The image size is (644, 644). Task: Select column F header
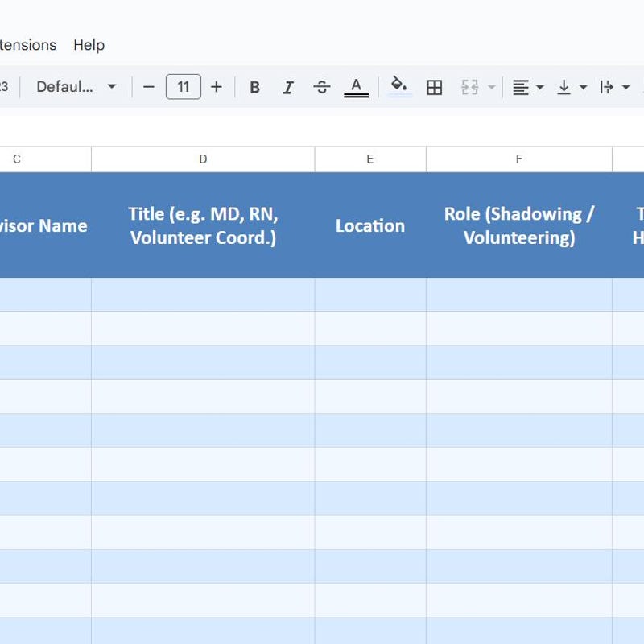tap(519, 159)
